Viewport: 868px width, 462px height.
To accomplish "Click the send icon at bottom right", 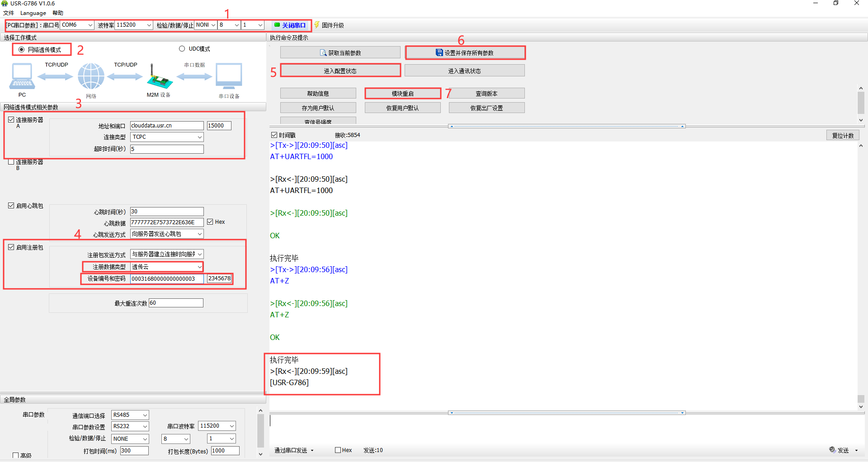I will (832, 450).
